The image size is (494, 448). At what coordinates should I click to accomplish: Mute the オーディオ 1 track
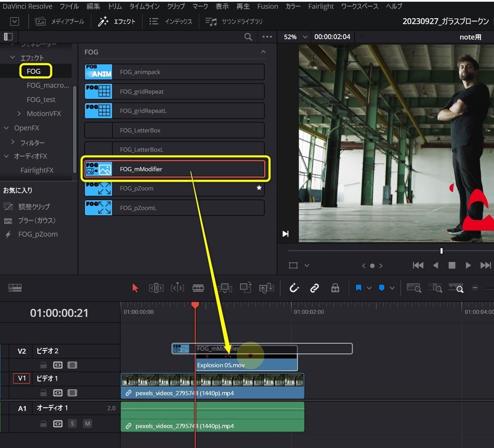coord(87,424)
